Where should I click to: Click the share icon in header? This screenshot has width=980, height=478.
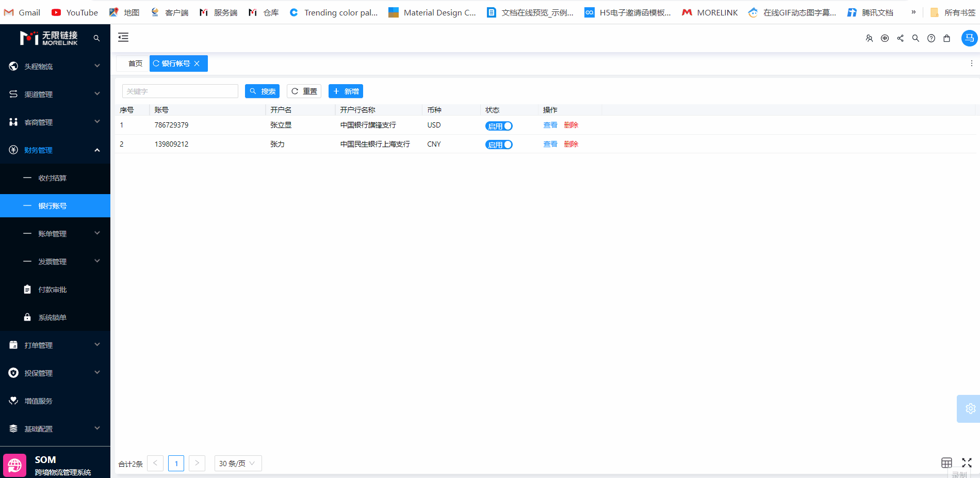click(x=900, y=38)
